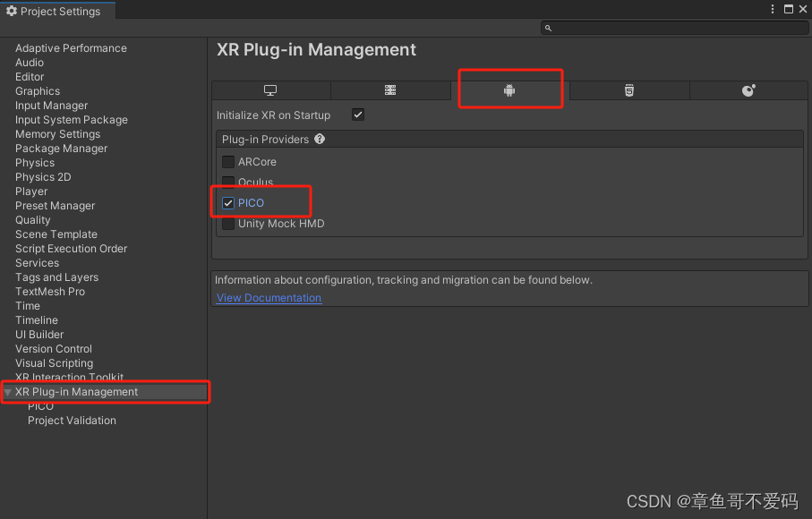The height and width of the screenshot is (519, 812).
Task: Open Adaptive Performance settings
Action: [71, 48]
